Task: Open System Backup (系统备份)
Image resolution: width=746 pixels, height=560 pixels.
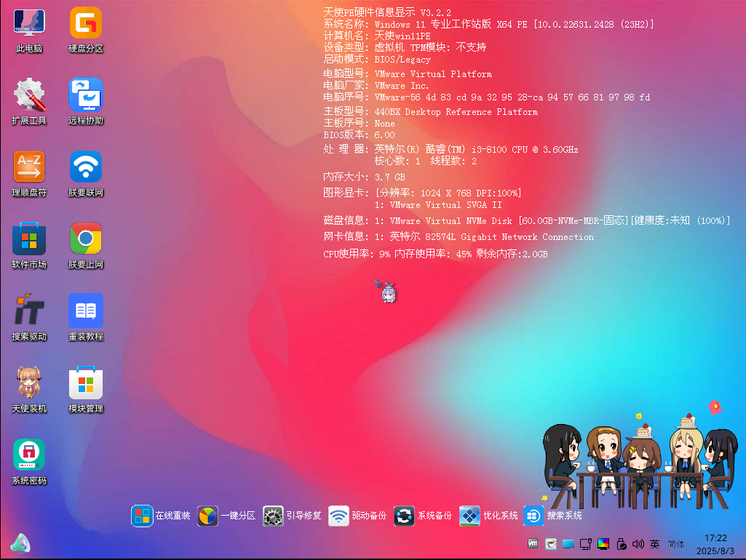Action: point(404,516)
